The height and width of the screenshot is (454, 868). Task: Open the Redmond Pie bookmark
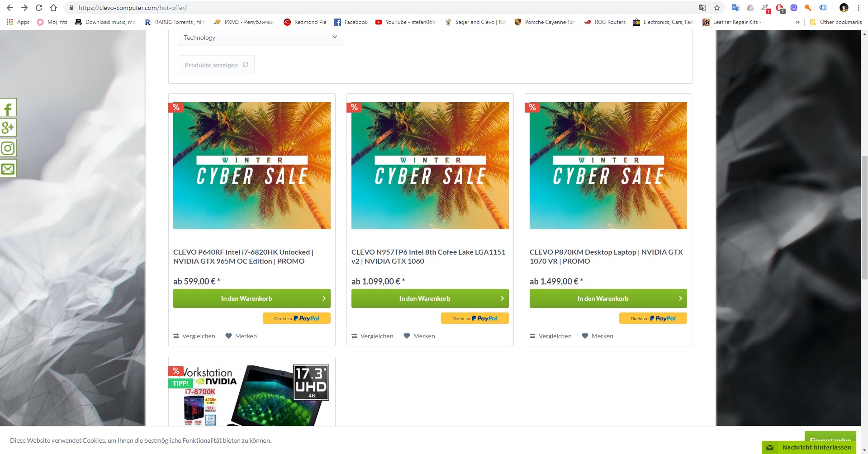[305, 22]
